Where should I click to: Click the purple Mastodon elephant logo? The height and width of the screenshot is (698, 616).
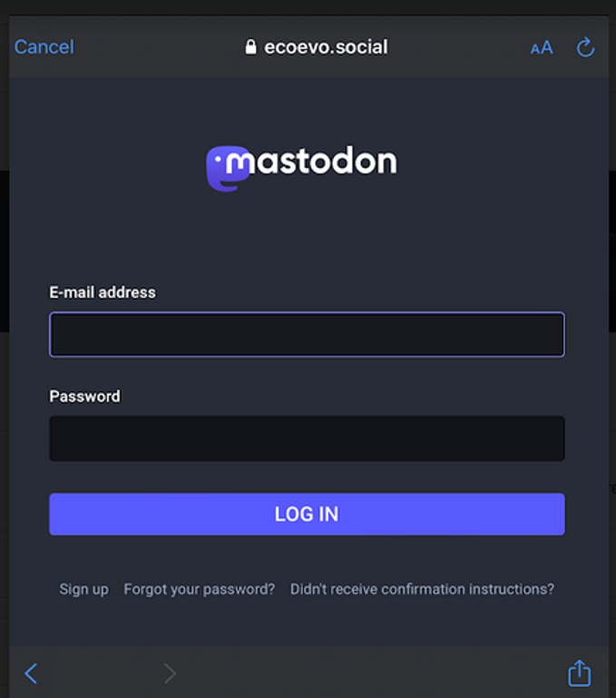click(x=227, y=168)
